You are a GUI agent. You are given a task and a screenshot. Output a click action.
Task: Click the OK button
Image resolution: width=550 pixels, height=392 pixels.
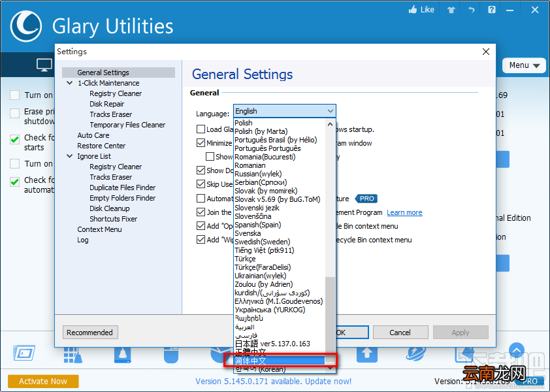(352, 333)
